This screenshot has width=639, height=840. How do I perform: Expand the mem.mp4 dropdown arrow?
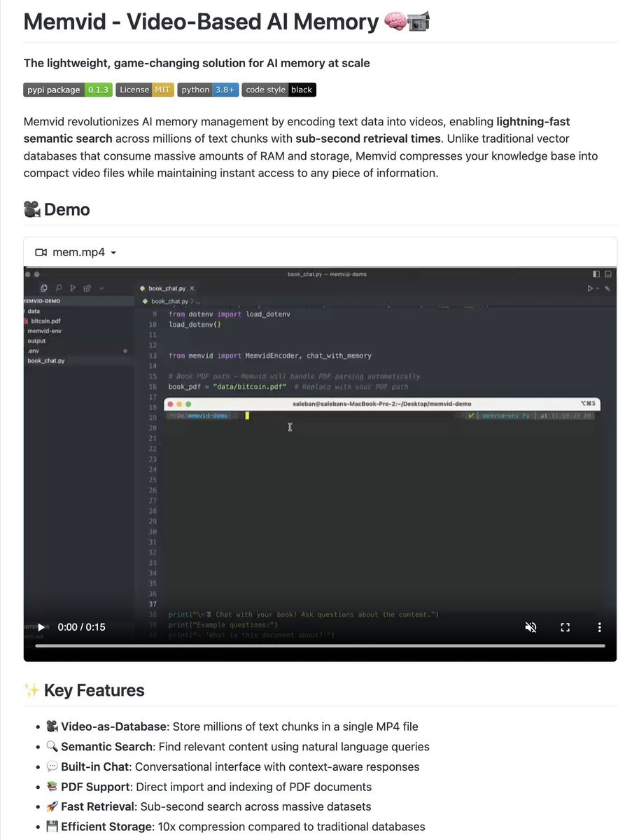tap(113, 253)
